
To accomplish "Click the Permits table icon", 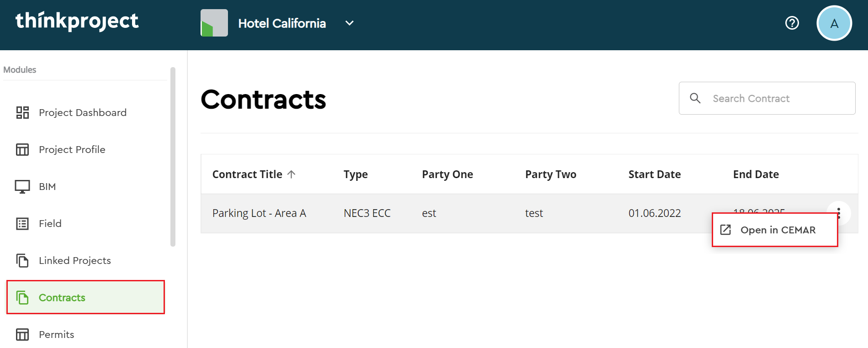I will (22, 334).
